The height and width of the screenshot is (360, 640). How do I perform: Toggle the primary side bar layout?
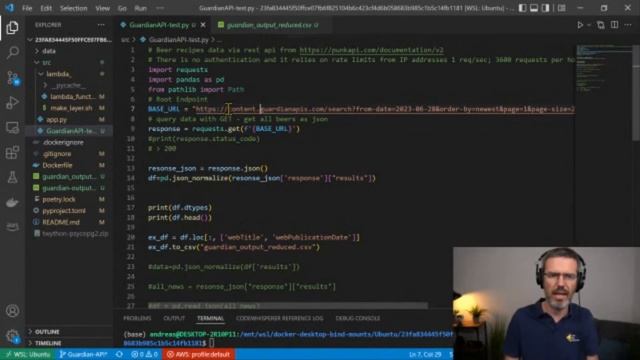(522, 8)
